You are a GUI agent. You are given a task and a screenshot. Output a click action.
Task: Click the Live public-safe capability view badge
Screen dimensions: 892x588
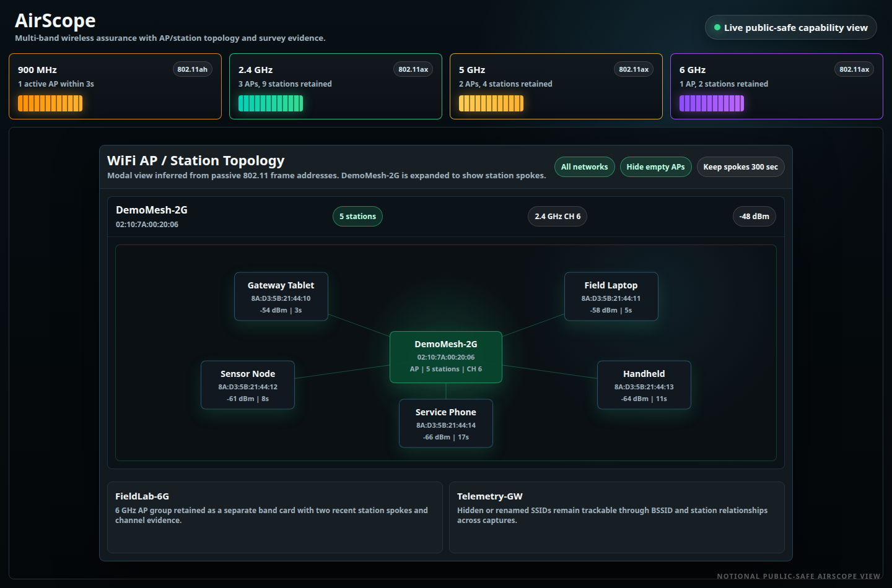(x=790, y=27)
